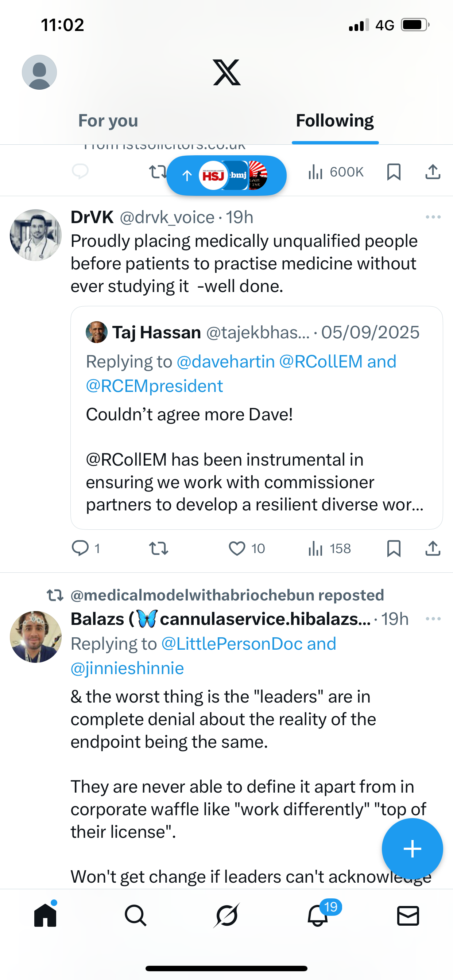The width and height of the screenshot is (453, 980).
Task: Select the Following tab
Action: point(334,121)
